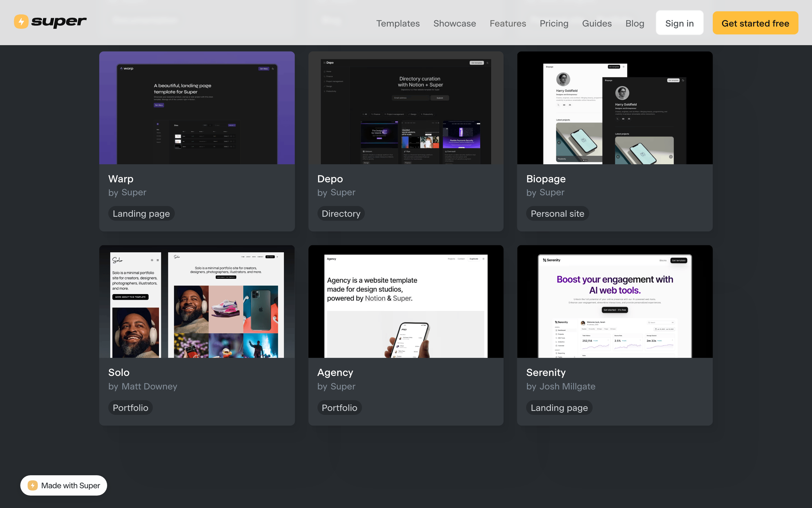
Task: Open the Templates menu item
Action: click(x=398, y=23)
